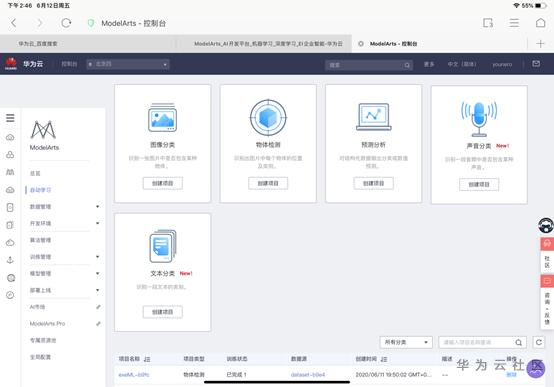Open the browser three-line menu icon
Screen dimensions: 554x387
[514, 23]
